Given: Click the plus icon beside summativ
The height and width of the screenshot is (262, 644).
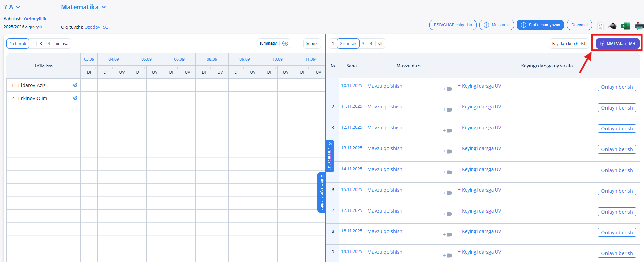Looking at the screenshot, I should tap(285, 43).
